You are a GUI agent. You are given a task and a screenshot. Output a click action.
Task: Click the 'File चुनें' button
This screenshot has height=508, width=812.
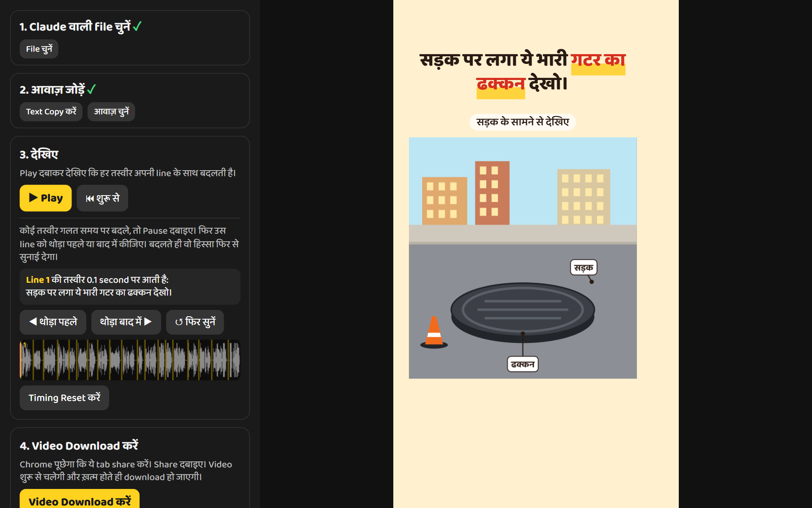tap(39, 49)
